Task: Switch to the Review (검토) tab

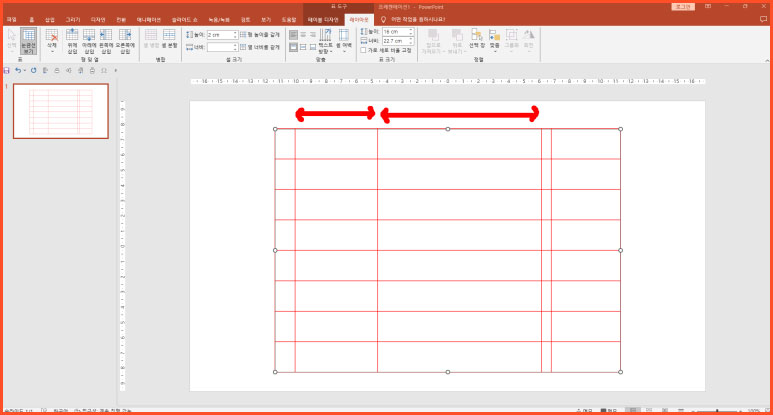Action: point(245,20)
